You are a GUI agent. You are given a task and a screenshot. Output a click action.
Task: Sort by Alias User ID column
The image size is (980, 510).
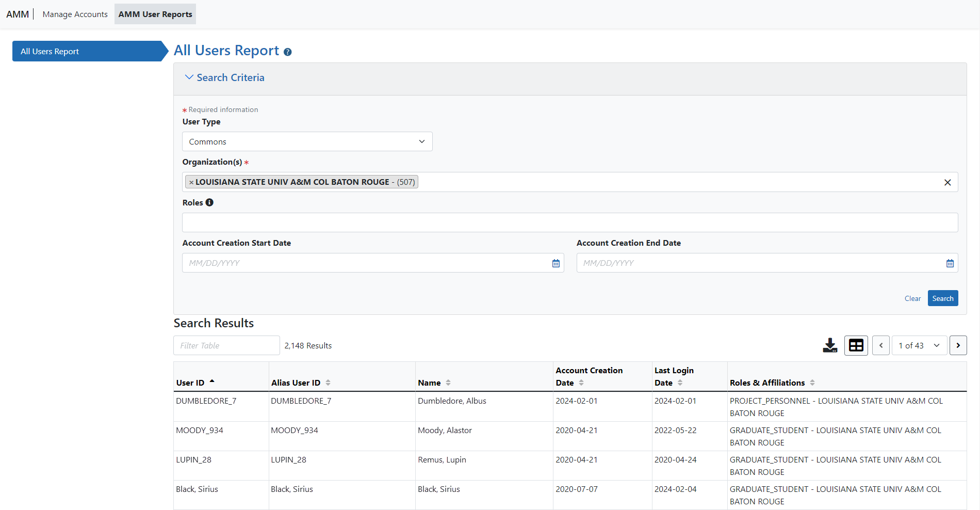tap(328, 383)
